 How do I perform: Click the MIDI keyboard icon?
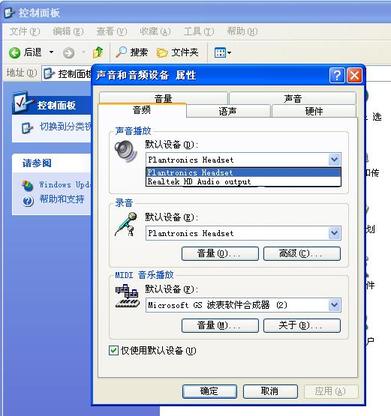[127, 296]
